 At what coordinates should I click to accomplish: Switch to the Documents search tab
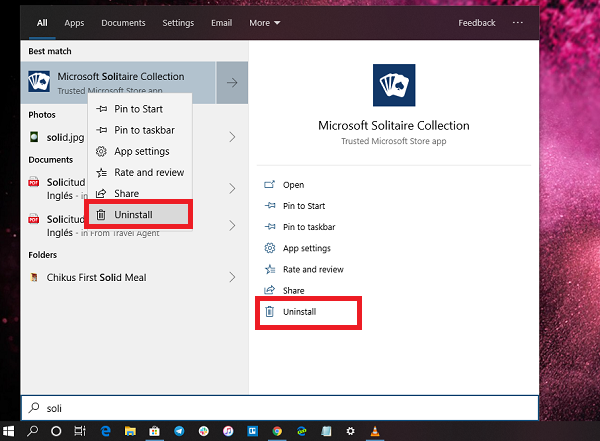click(x=123, y=23)
